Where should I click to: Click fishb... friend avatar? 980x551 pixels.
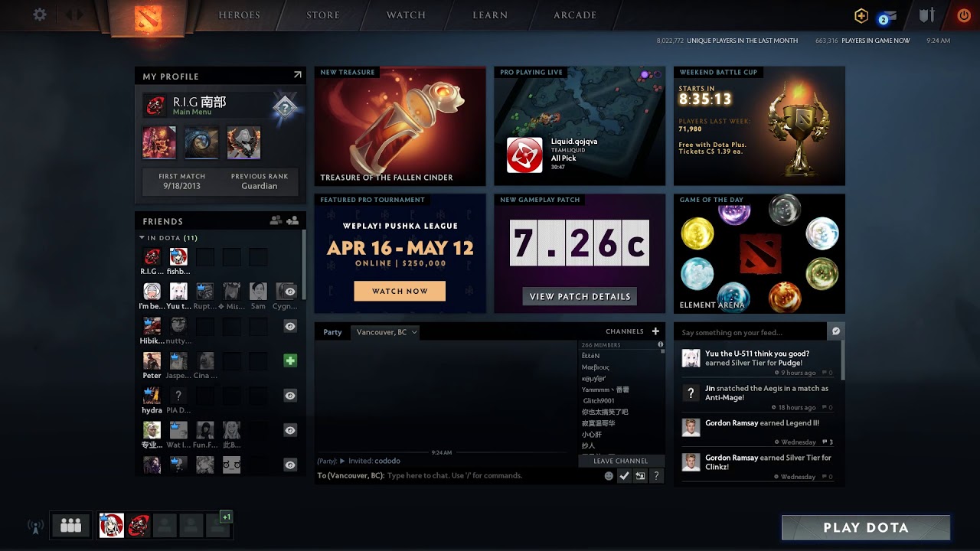pyautogui.click(x=178, y=256)
